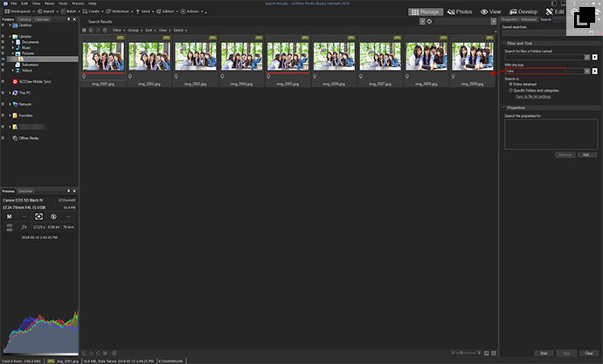The width and height of the screenshot is (603, 364).
Task: Select Entire database radio button
Action: coord(510,84)
